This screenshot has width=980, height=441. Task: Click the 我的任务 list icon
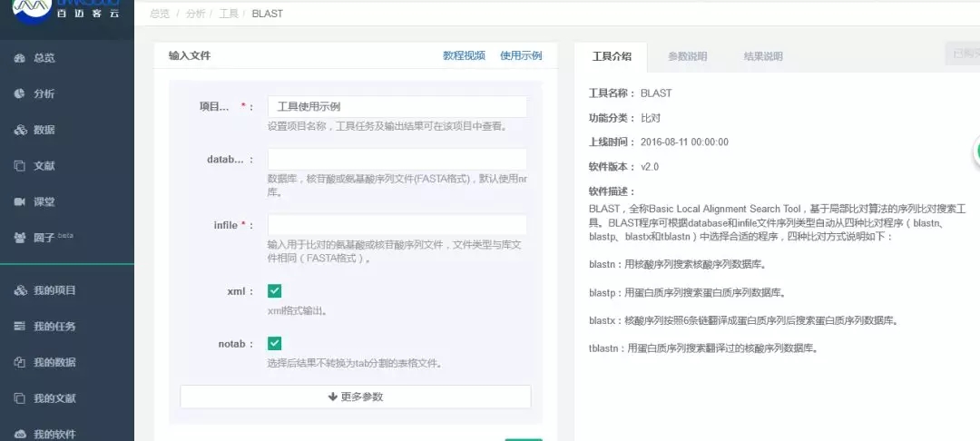point(19,327)
